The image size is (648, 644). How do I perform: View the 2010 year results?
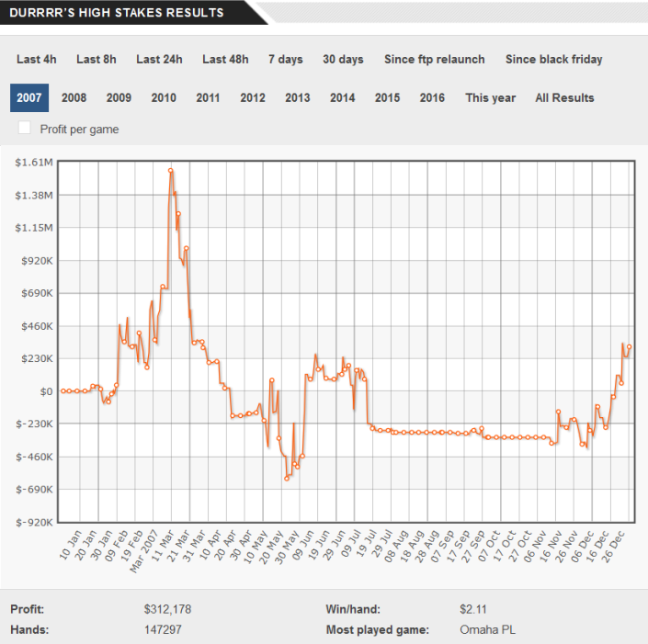(164, 97)
